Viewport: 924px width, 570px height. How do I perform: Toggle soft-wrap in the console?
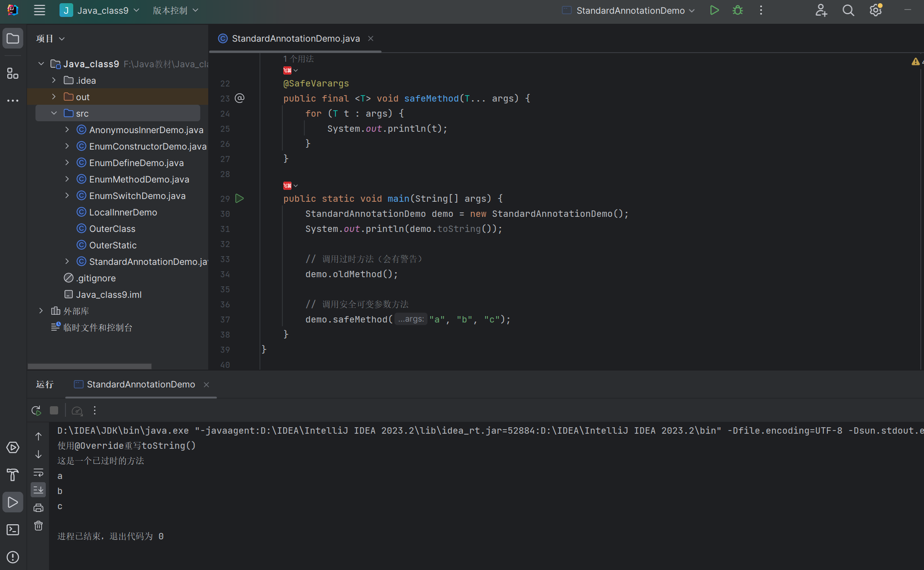click(38, 472)
